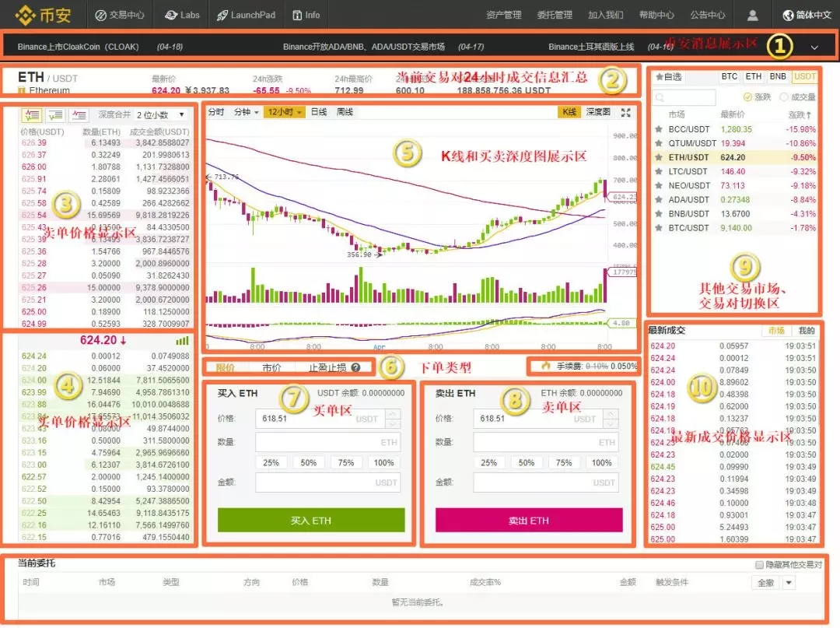Click the star icon for NEO/USDT

[x=659, y=185]
